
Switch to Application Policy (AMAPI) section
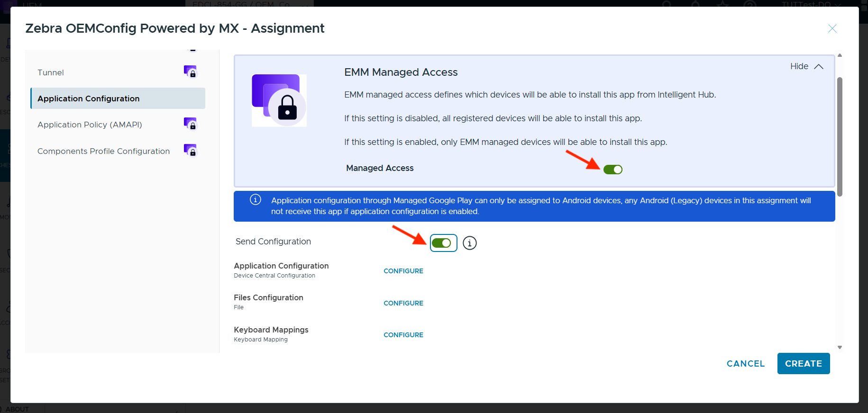pyautogui.click(x=90, y=125)
